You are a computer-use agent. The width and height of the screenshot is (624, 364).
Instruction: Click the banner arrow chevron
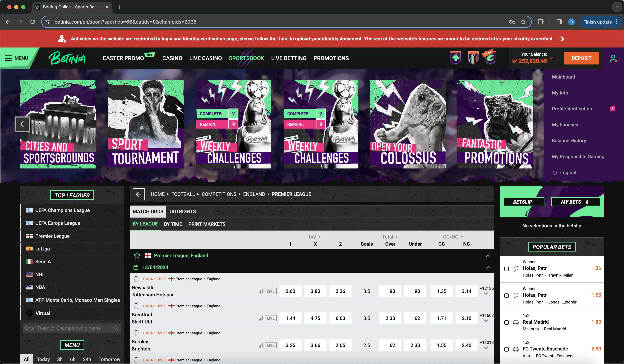(x=563, y=39)
